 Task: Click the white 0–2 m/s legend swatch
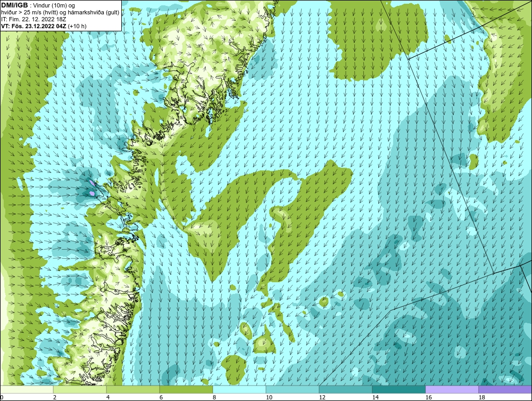click(27, 389)
